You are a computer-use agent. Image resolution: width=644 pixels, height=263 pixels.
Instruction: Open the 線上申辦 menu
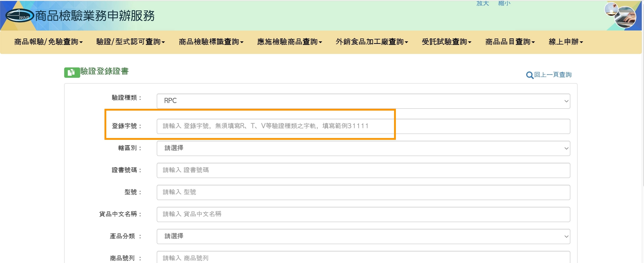click(566, 42)
